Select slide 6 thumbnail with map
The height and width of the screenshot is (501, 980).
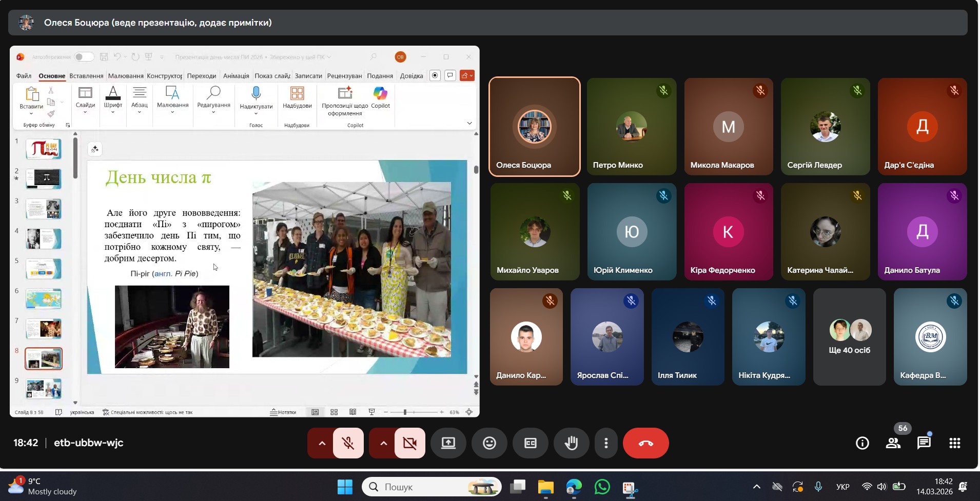44,299
